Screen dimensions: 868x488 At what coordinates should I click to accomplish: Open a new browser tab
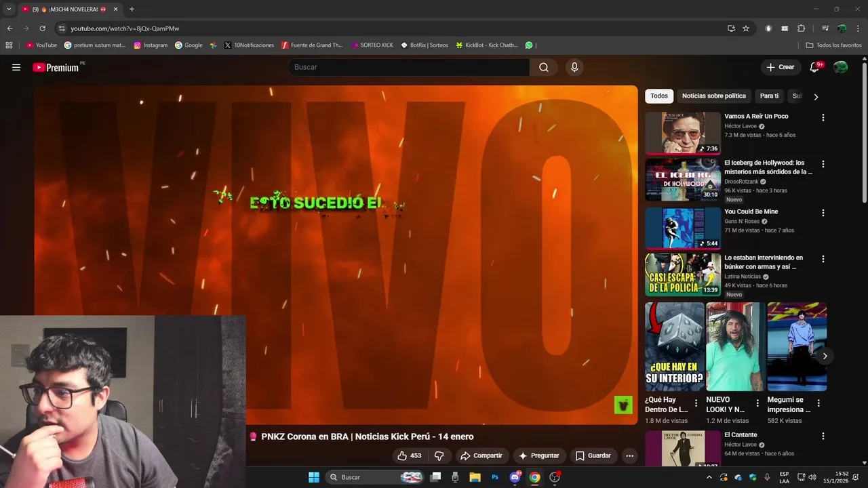[x=132, y=9]
